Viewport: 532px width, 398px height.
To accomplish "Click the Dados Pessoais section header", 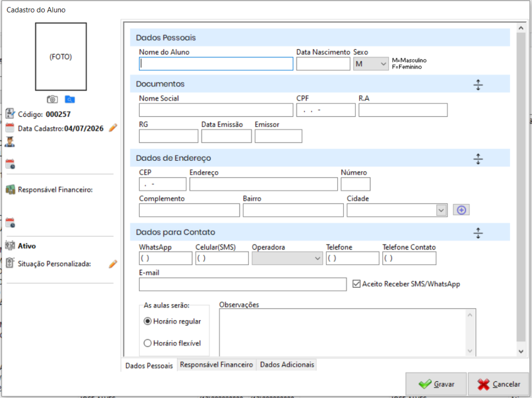I will tap(320, 38).
